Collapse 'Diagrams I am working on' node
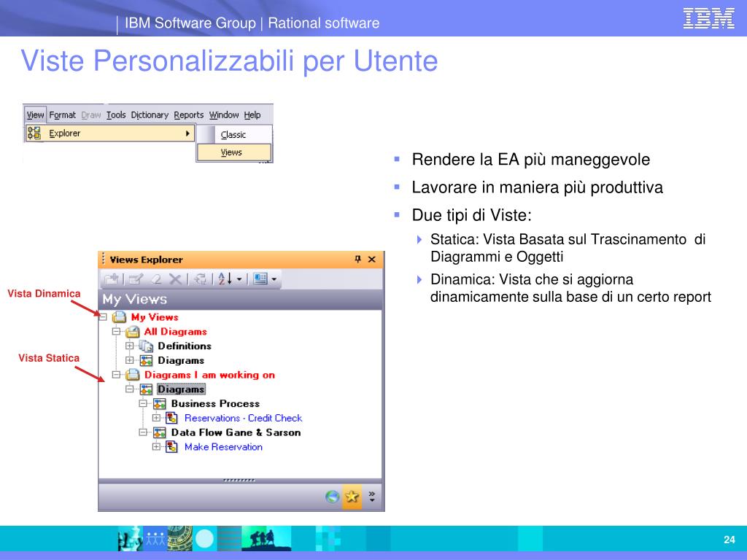747x560 pixels. point(116,375)
